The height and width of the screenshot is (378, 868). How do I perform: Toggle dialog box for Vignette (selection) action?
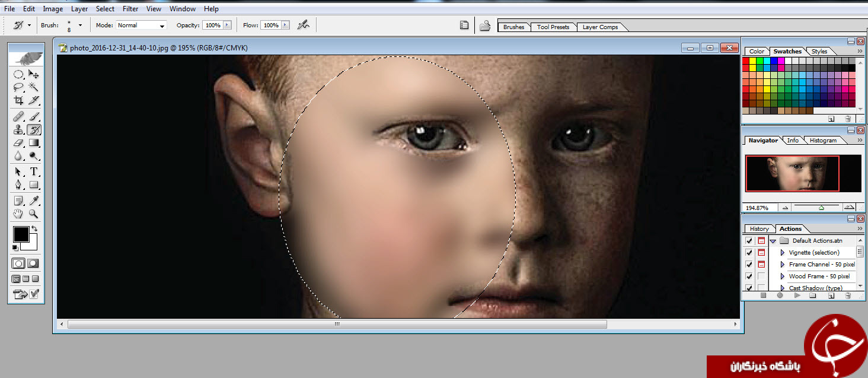point(761,253)
